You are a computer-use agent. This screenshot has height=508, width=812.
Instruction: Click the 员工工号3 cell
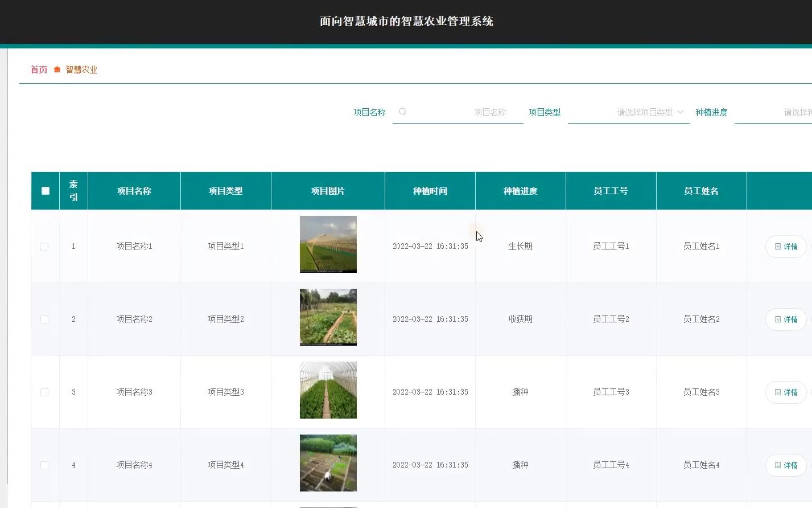coord(611,392)
